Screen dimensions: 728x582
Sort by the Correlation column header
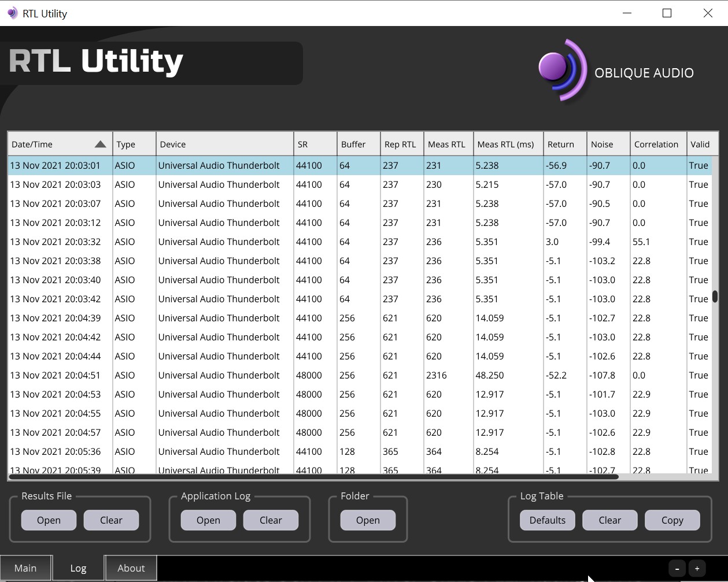pos(659,144)
